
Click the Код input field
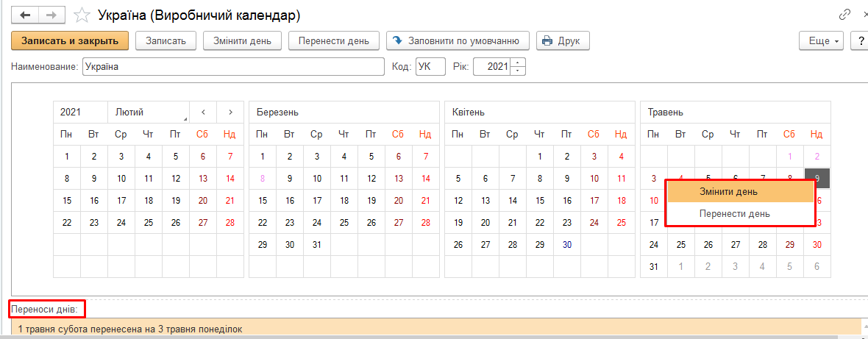(430, 67)
